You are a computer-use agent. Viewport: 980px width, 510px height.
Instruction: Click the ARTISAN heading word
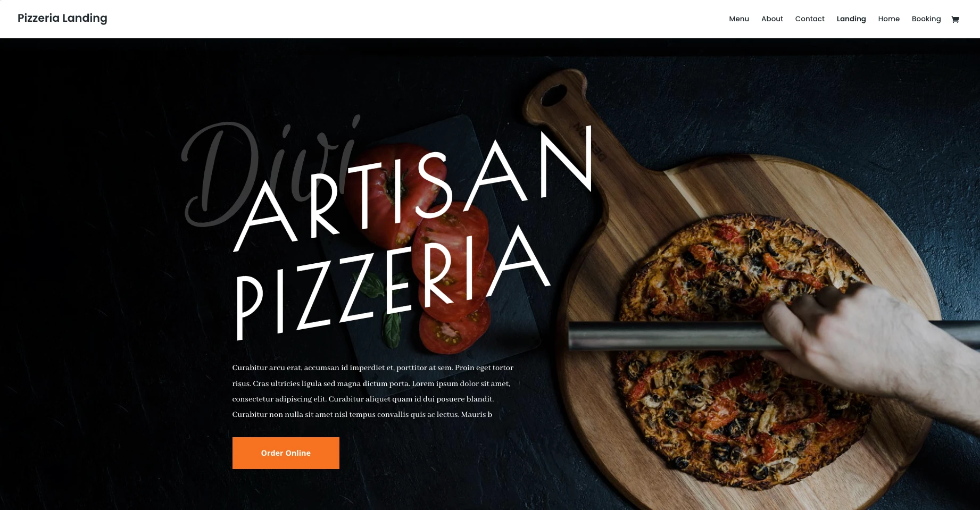click(413, 189)
